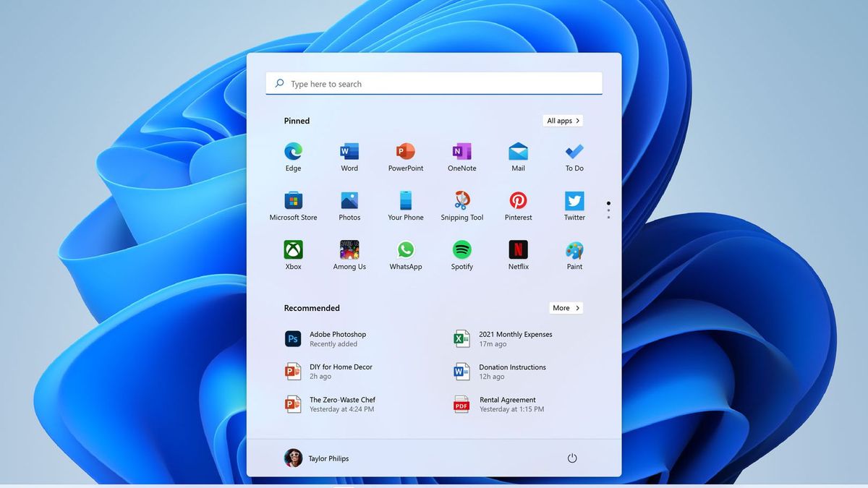Click 'Yesterday at 1:15 PM' text
The width and height of the screenshot is (868, 488).
(x=512, y=409)
